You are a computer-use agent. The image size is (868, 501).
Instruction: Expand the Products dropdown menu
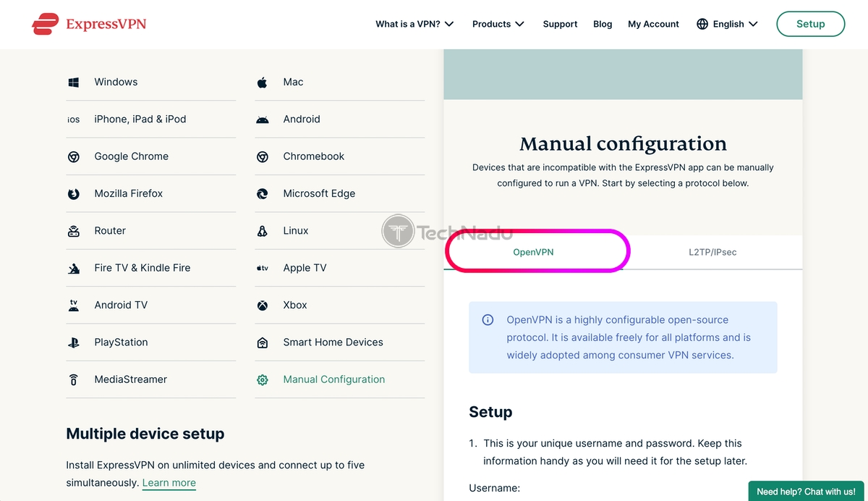498,24
